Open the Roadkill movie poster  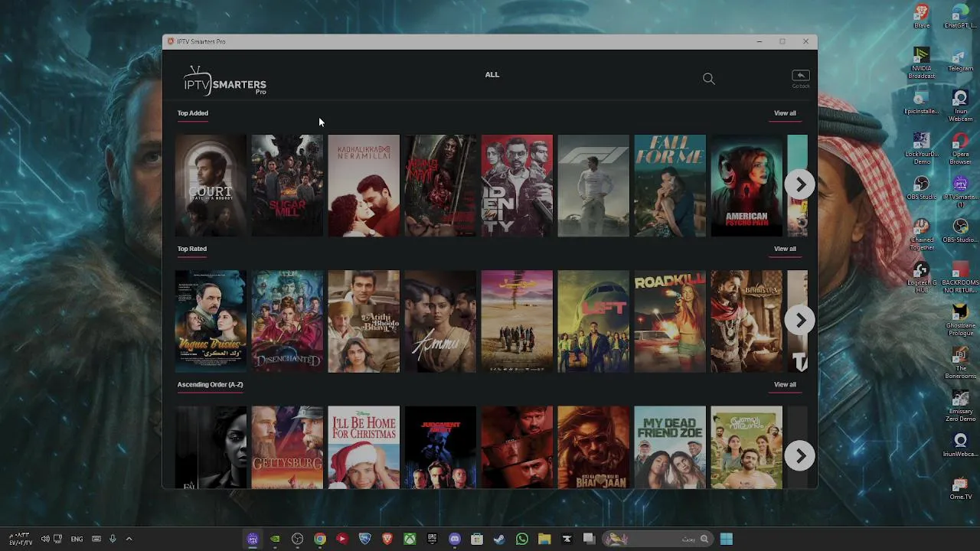click(670, 321)
